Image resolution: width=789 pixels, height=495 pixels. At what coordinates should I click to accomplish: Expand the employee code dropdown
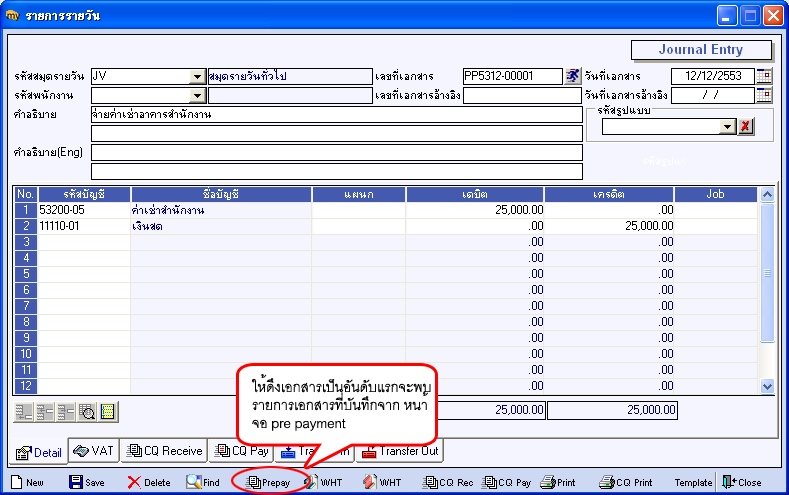pyautogui.click(x=197, y=95)
